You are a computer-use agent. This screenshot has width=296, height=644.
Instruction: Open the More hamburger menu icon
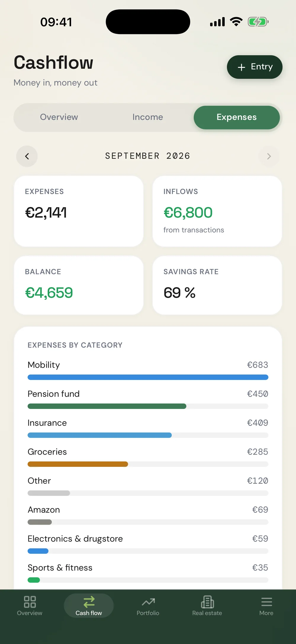(266, 602)
